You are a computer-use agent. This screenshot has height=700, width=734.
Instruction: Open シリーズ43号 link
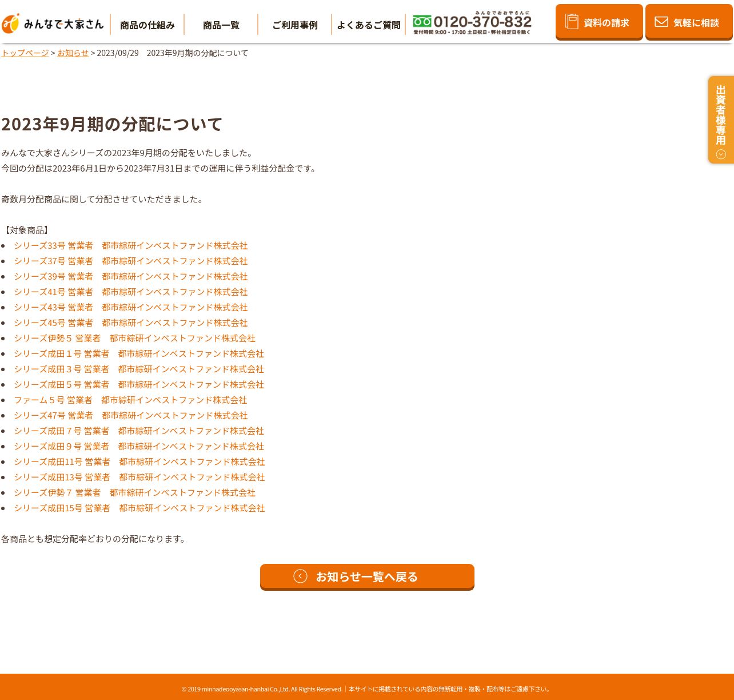[x=130, y=307]
